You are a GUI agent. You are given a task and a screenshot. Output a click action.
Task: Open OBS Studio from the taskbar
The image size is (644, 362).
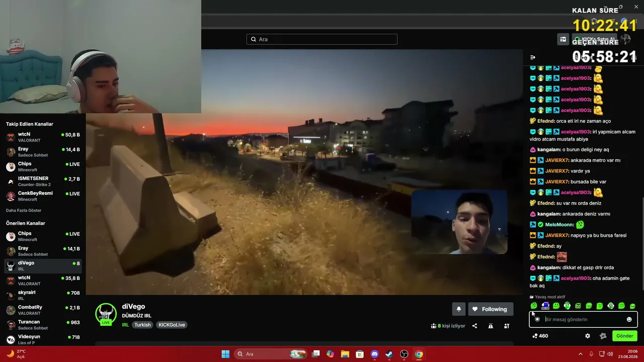404,354
